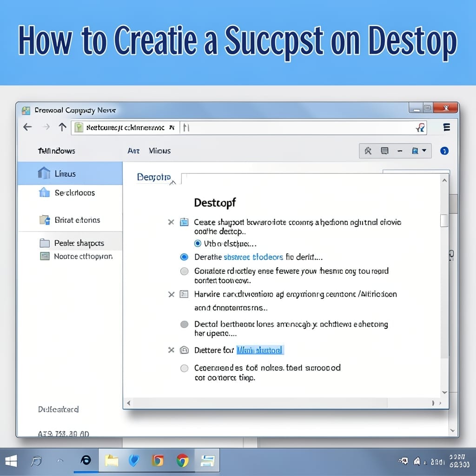Open the Tdlndows menu

(56, 151)
